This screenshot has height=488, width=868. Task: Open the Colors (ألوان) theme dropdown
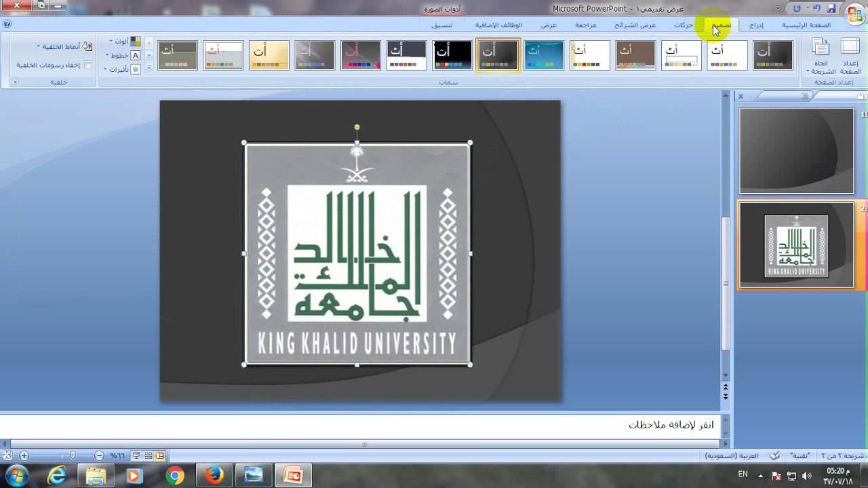[x=125, y=41]
